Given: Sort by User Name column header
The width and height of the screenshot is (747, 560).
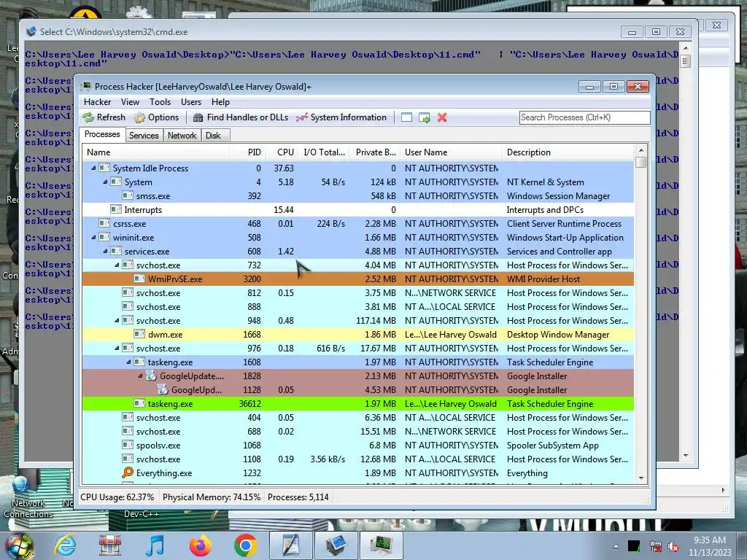Looking at the screenshot, I should [451, 152].
